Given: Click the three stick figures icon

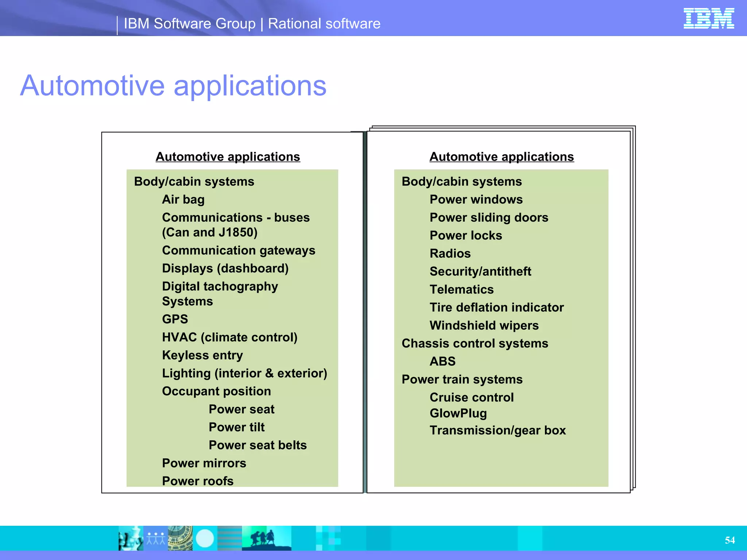Looking at the screenshot, I should pos(156,538).
